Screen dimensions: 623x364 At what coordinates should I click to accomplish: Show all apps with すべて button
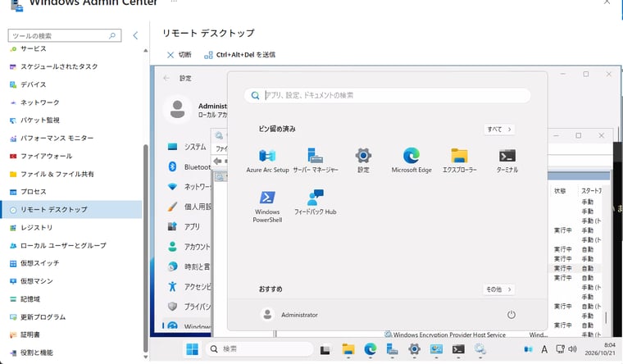point(499,130)
